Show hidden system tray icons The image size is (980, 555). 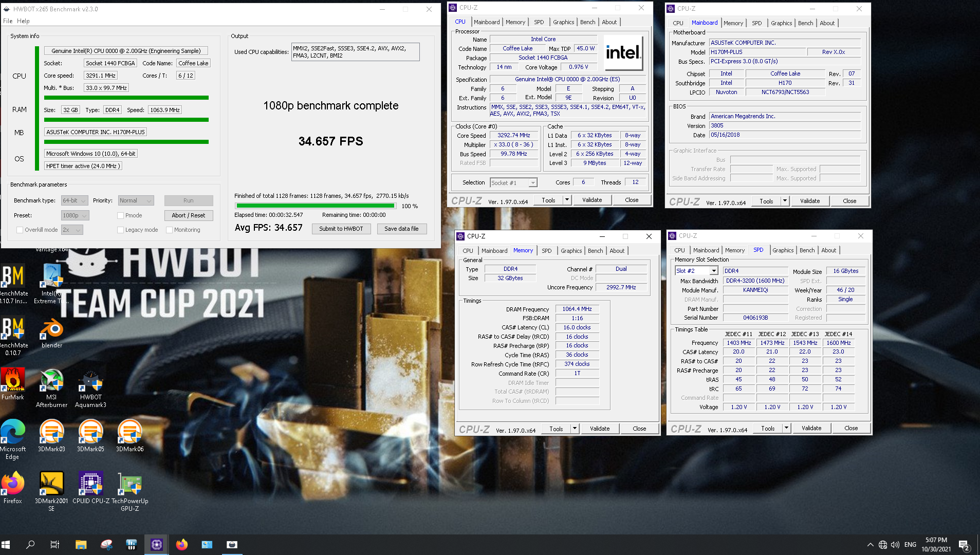click(870, 545)
